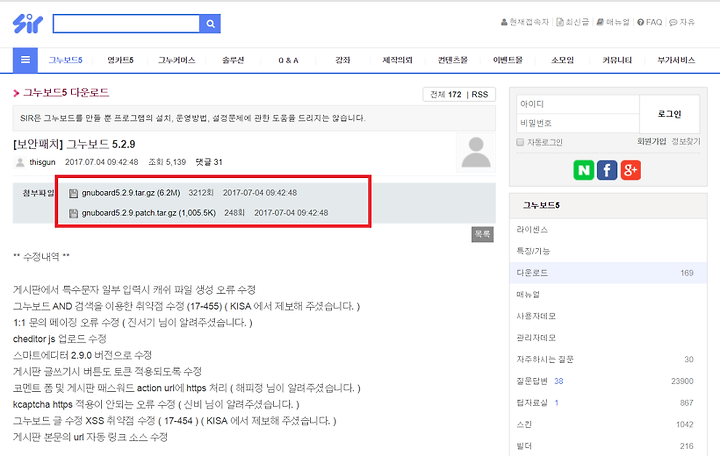This screenshot has width=720, height=456.
Task: Toggle the 자동로그인 checkbox
Action: [520, 142]
